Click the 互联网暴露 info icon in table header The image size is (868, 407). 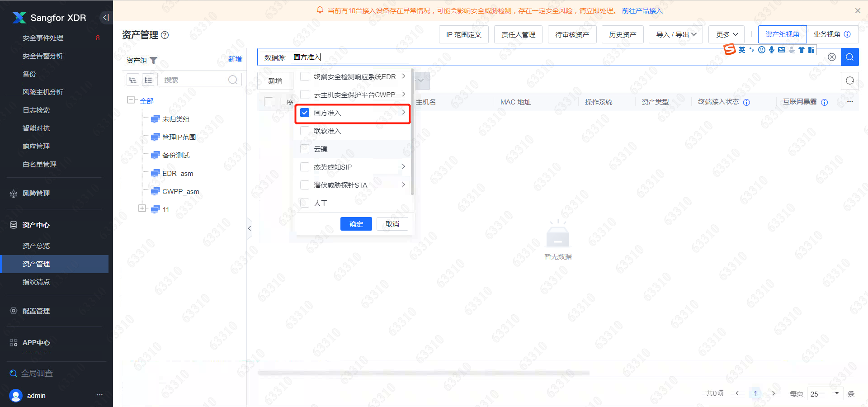825,102
